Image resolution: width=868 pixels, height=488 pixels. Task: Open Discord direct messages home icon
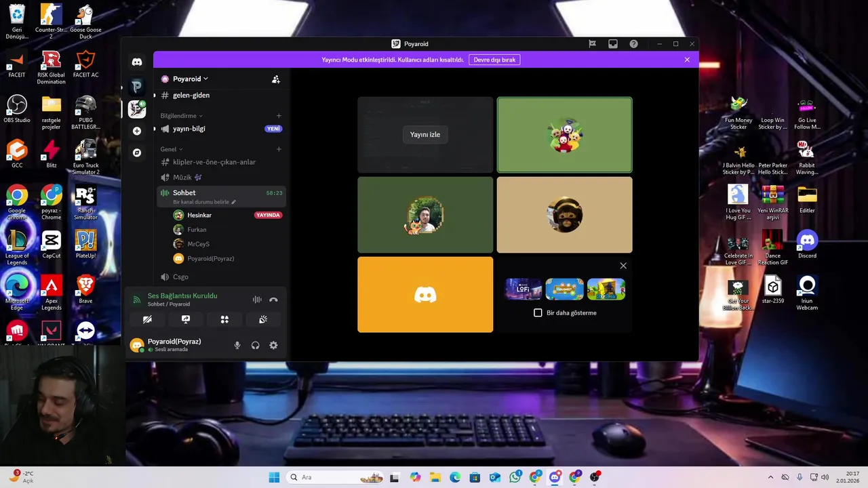[137, 62]
